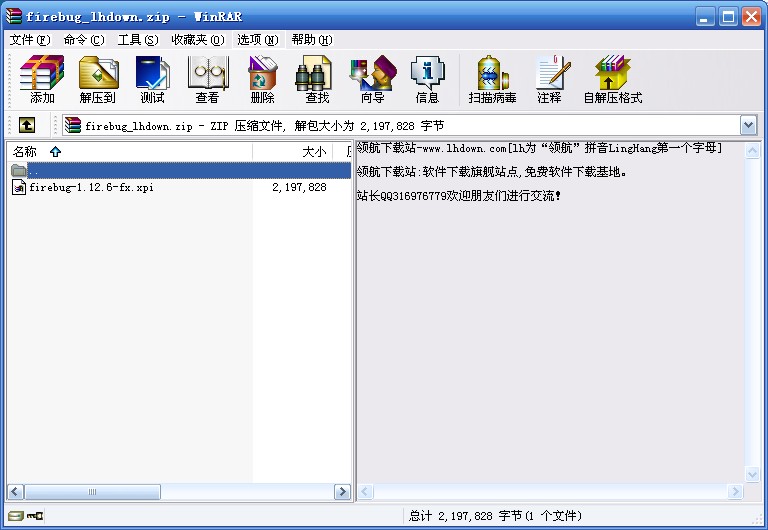Run the 测试 (Test) archive tool
This screenshot has height=530, width=768.
pos(152,79)
